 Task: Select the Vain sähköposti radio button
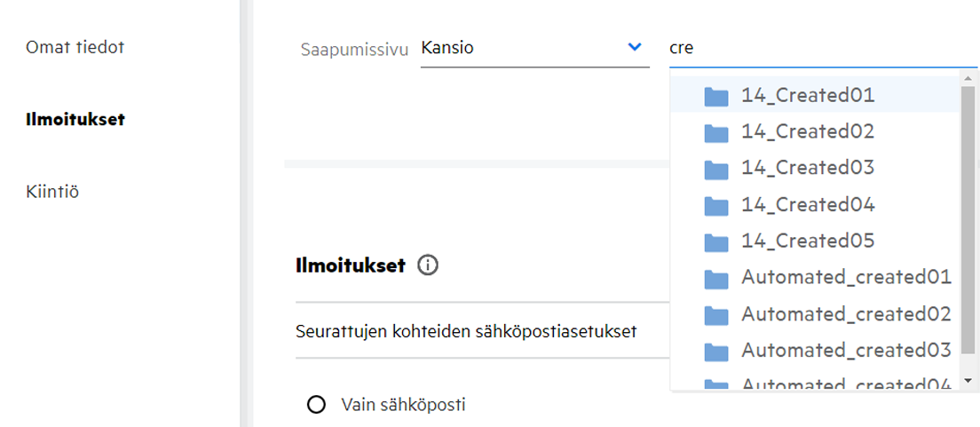[x=315, y=405]
